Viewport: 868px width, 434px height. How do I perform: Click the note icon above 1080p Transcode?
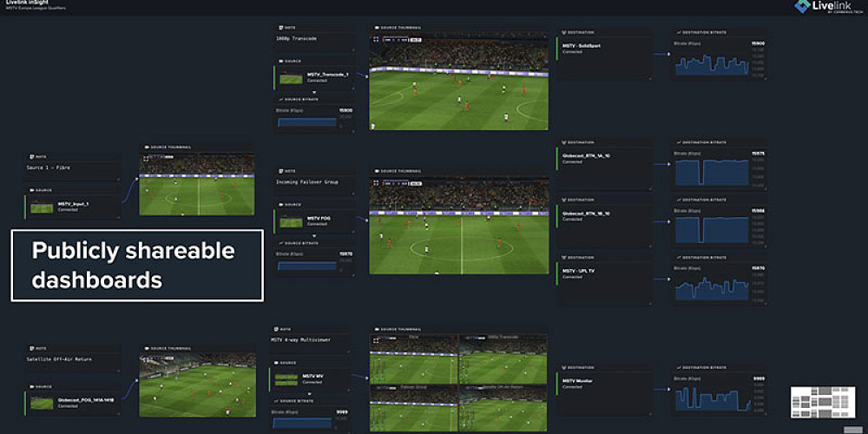coord(279,27)
